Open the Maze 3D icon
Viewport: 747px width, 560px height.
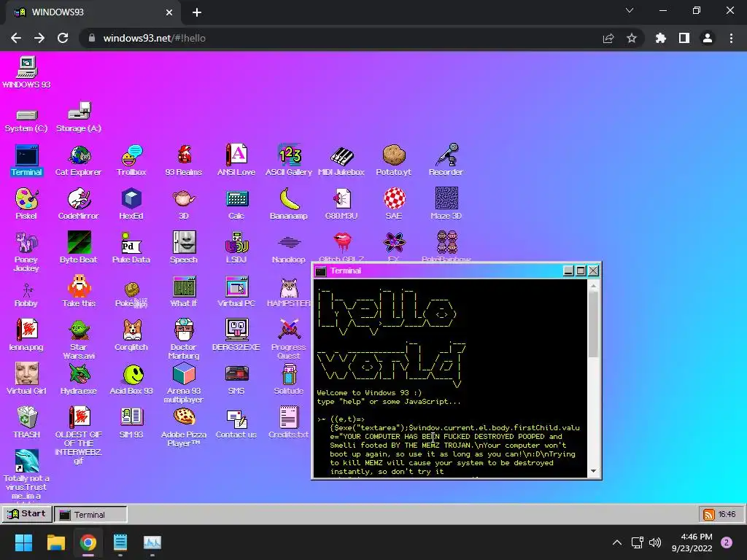click(446, 198)
